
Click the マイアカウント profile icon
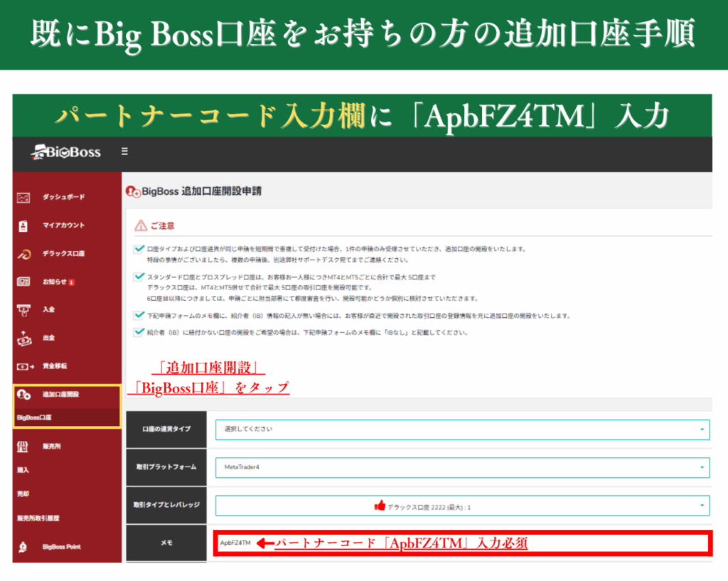click(x=23, y=225)
